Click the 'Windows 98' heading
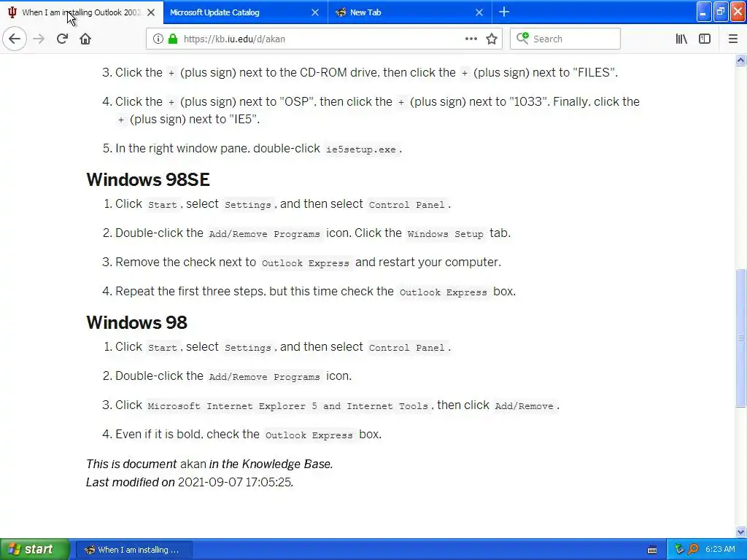Screen dimensions: 747x560 [136, 322]
